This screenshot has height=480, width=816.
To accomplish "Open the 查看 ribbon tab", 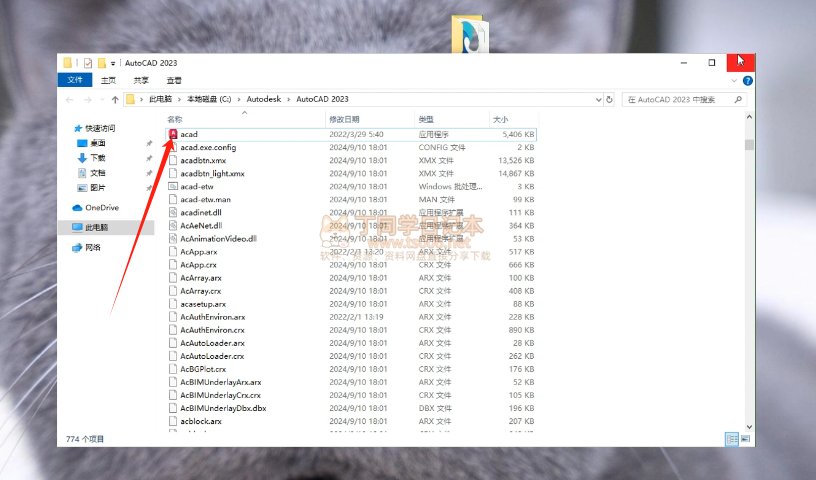I will tap(174, 80).
